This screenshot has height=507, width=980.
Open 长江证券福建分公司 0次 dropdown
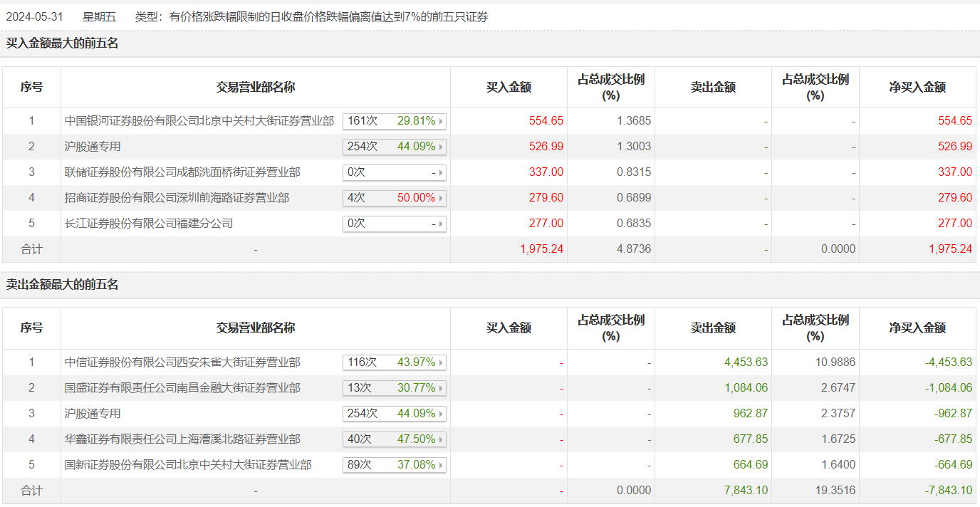click(395, 224)
